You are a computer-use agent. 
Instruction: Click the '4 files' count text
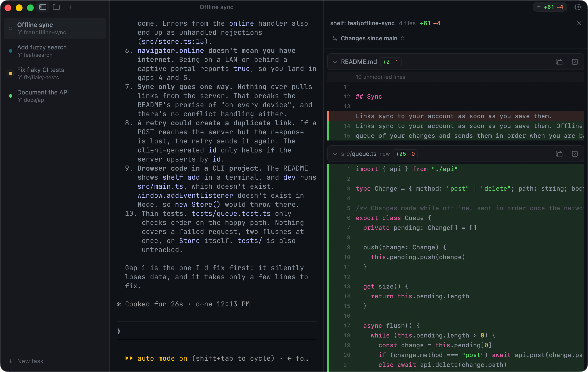[x=407, y=23]
